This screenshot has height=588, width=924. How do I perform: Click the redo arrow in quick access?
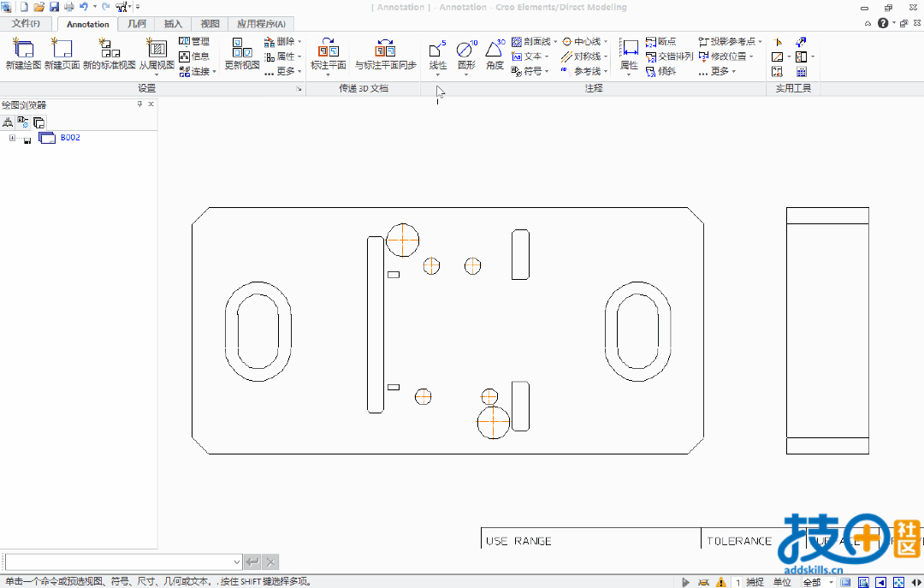(x=105, y=7)
